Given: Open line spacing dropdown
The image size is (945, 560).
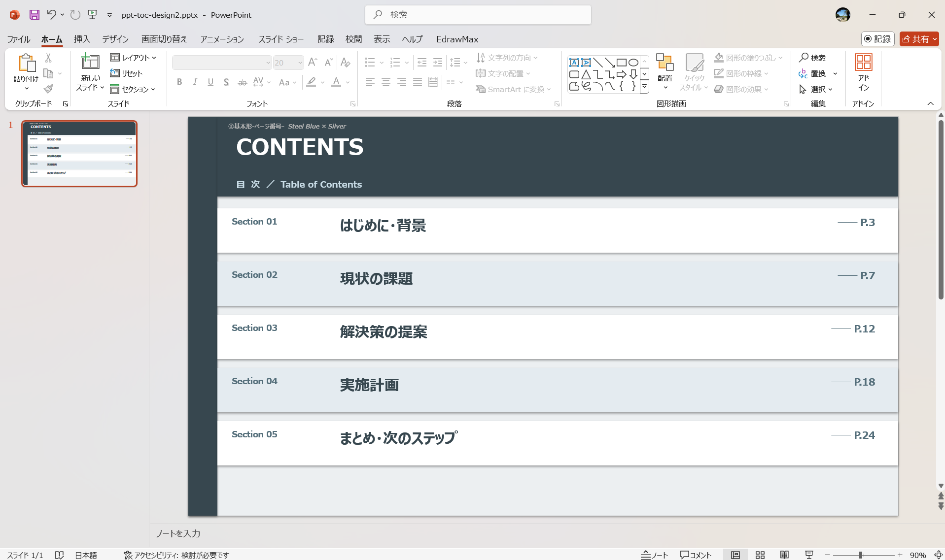Looking at the screenshot, I should (x=458, y=63).
